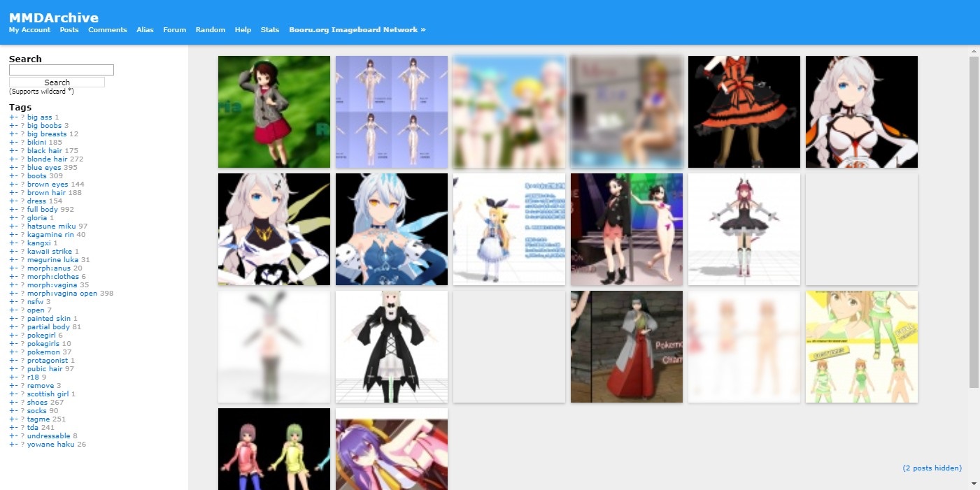
Task: Visit the Forum
Action: point(175,30)
